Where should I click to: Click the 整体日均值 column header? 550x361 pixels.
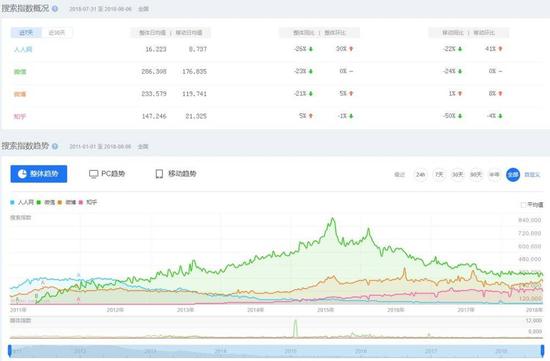click(x=152, y=33)
